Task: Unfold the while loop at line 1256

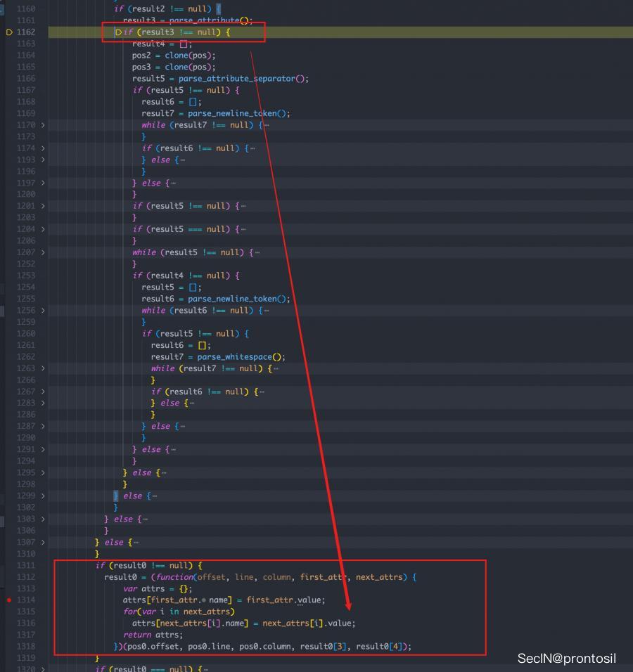Action: click(43, 311)
